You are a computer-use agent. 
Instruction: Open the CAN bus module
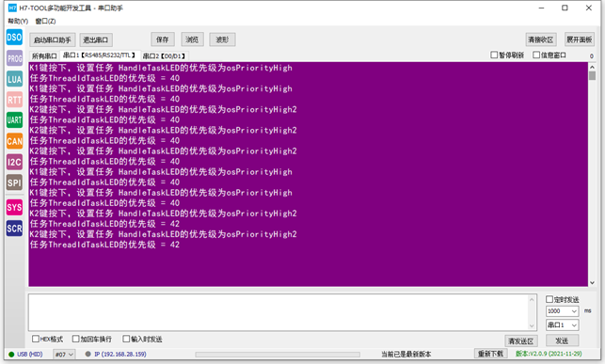(14, 141)
